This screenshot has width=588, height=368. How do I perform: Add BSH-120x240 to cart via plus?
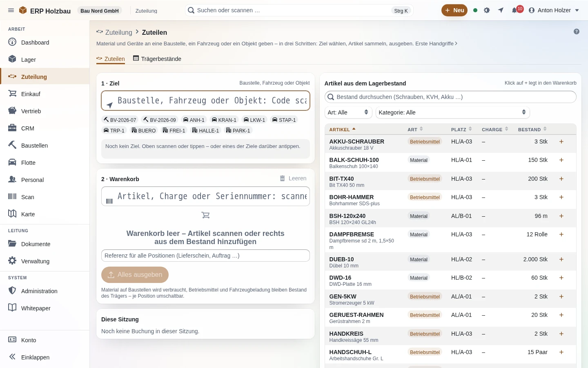tap(561, 216)
